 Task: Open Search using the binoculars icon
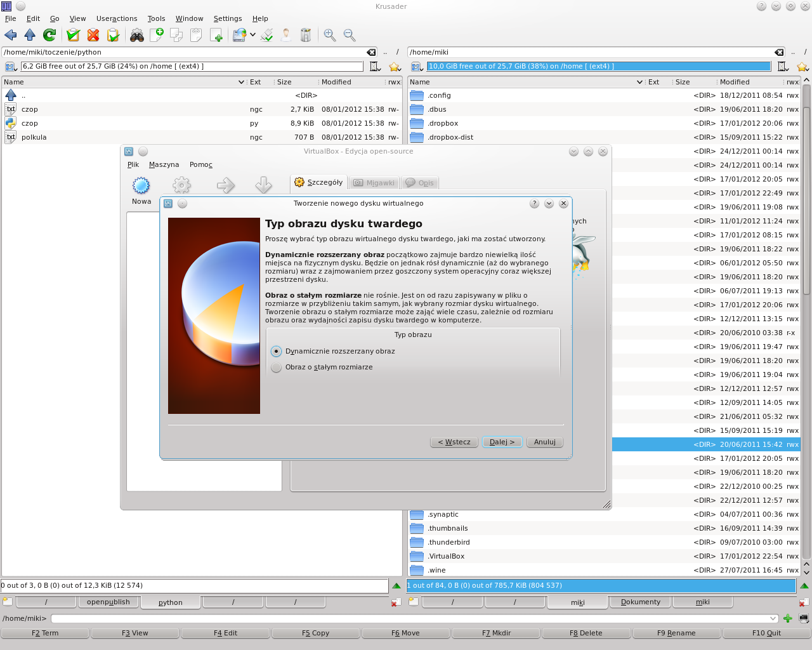coord(137,35)
